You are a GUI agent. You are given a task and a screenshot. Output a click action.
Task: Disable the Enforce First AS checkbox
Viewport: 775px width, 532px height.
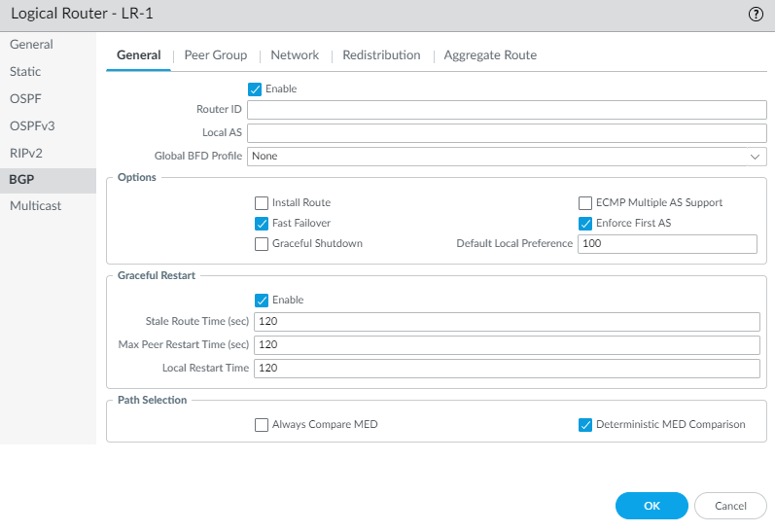[585, 224]
